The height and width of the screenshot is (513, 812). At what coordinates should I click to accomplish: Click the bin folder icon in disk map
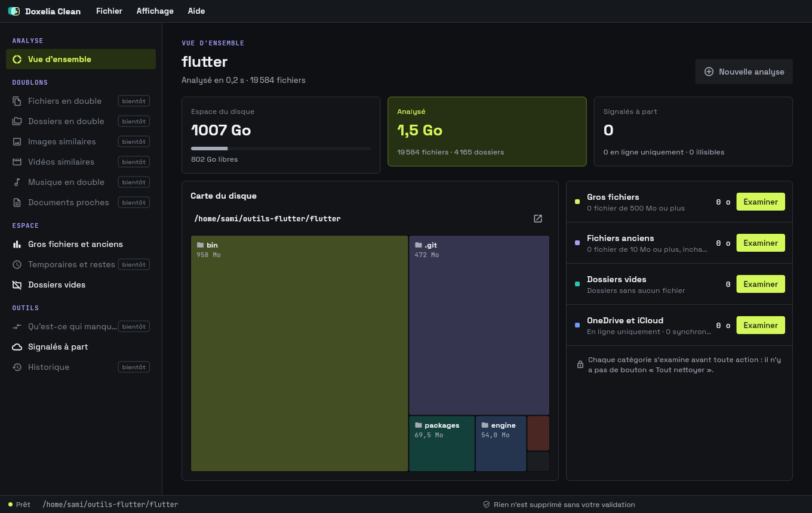pos(201,245)
